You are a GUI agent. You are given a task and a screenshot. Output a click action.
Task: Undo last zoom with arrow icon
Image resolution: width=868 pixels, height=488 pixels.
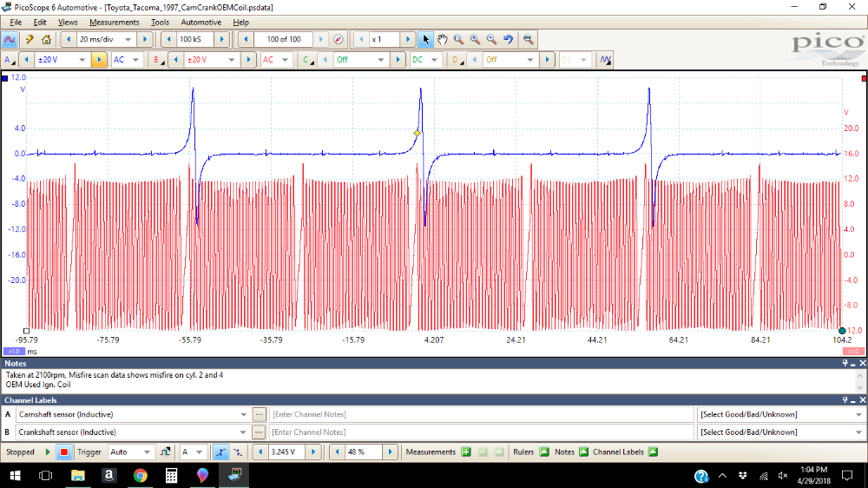click(x=508, y=39)
